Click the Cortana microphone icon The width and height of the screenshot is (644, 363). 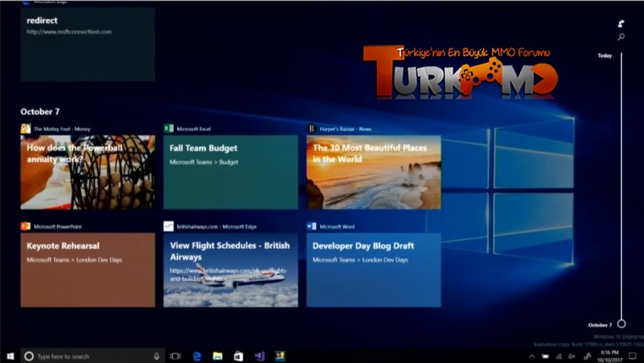157,356
